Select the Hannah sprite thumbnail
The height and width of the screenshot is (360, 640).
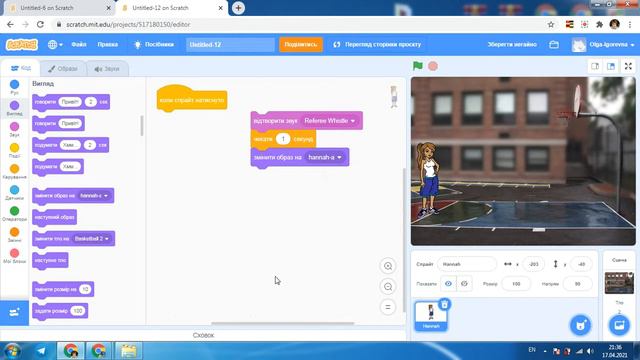431,316
